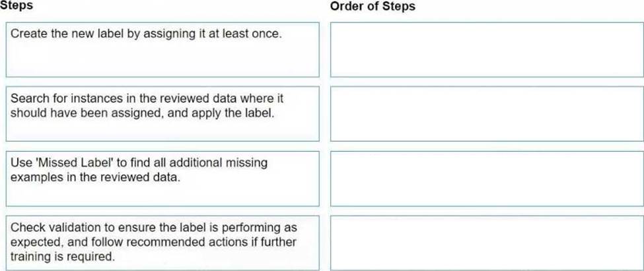Click the words 'Search for instances'
The image size is (644, 271).
click(64, 98)
